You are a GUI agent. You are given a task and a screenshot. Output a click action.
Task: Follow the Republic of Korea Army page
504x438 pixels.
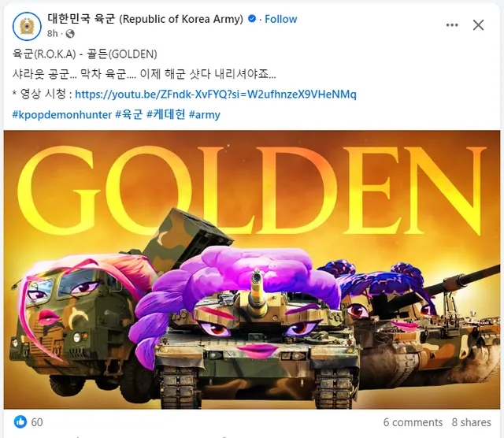point(280,19)
